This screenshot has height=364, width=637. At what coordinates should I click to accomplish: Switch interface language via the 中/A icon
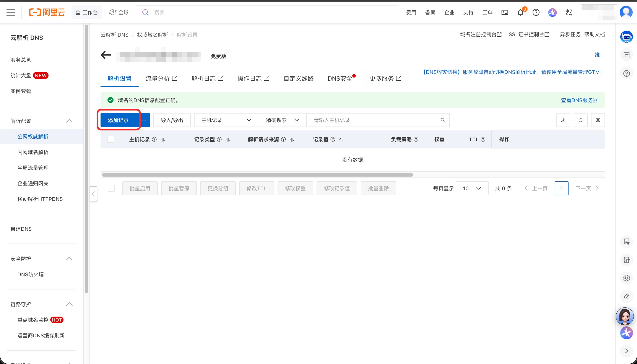(569, 12)
